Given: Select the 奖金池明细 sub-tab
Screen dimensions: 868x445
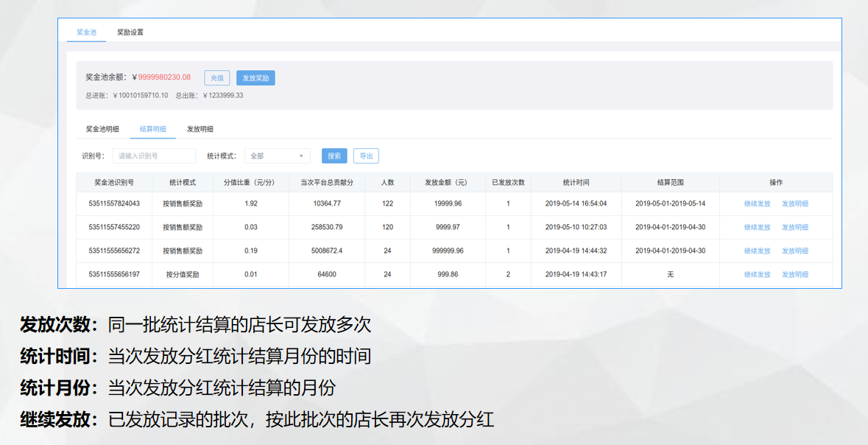Looking at the screenshot, I should [x=102, y=129].
